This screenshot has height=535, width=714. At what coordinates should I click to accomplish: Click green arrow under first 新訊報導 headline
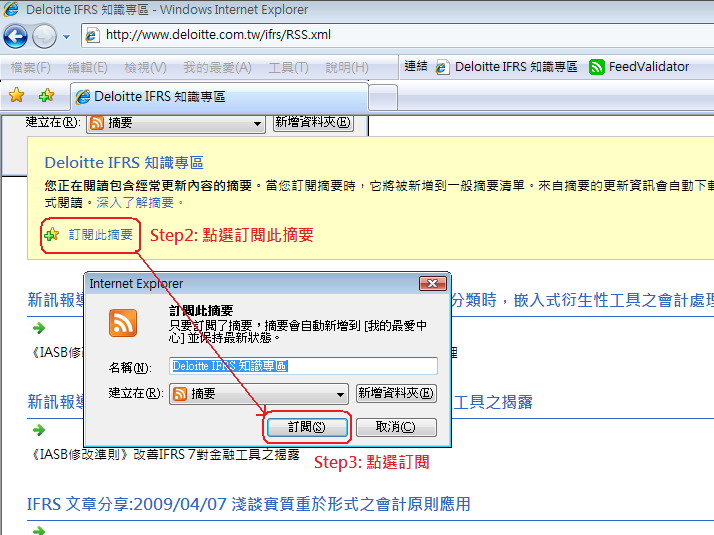pyautogui.click(x=39, y=328)
